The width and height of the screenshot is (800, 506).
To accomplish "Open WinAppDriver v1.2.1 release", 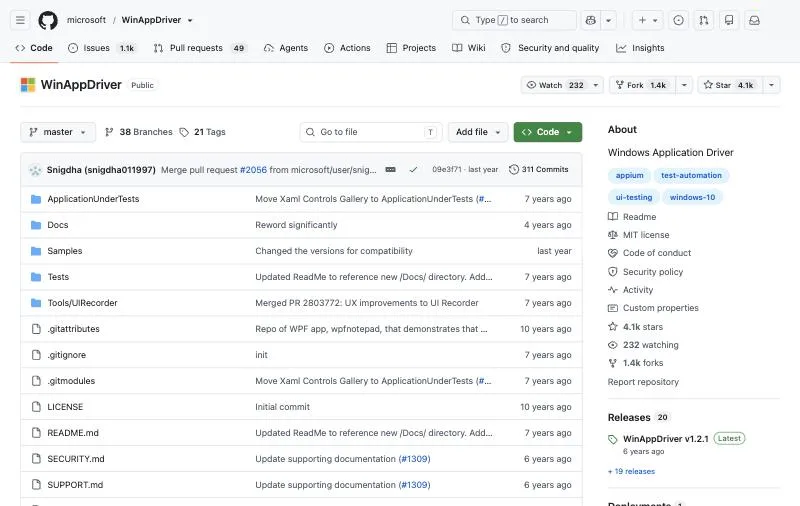I will coord(666,439).
